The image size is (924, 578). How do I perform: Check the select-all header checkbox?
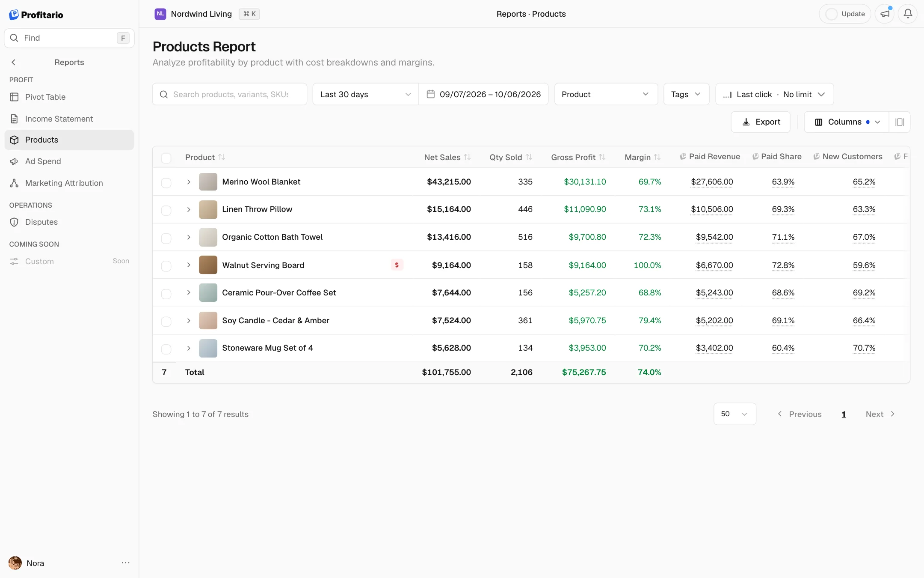tap(166, 158)
